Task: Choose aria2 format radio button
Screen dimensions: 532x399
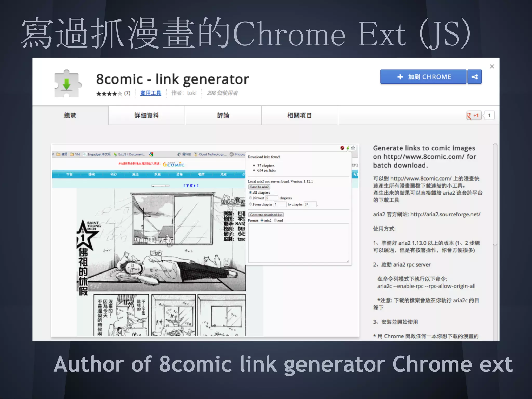Action: coord(262,221)
